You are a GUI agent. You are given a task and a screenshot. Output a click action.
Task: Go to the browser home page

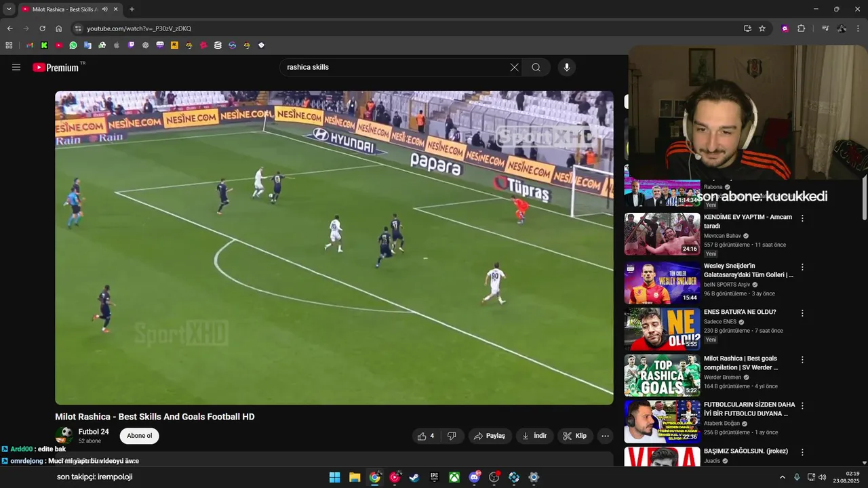58,28
